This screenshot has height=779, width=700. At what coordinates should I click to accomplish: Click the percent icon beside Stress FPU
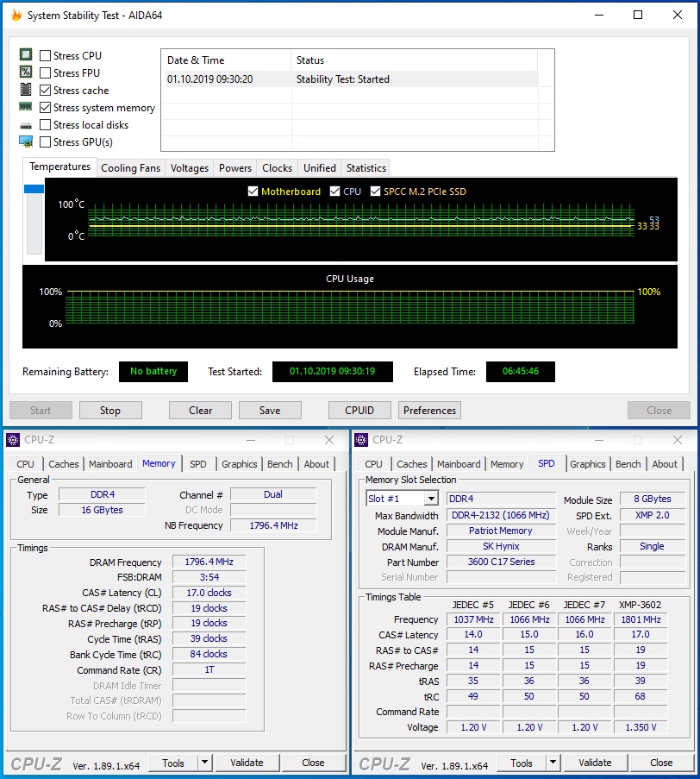tap(26, 72)
